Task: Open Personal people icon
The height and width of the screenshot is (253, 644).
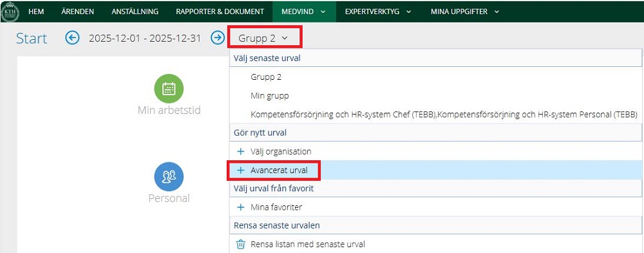Action: point(169,176)
